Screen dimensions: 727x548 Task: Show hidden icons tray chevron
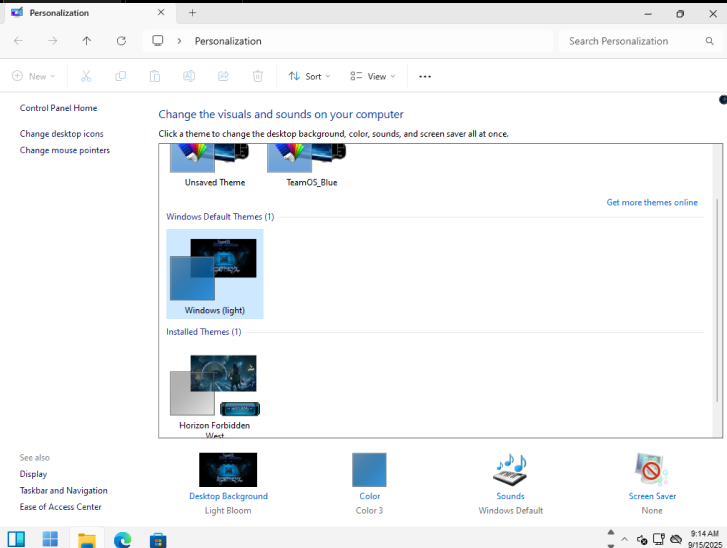click(x=625, y=539)
